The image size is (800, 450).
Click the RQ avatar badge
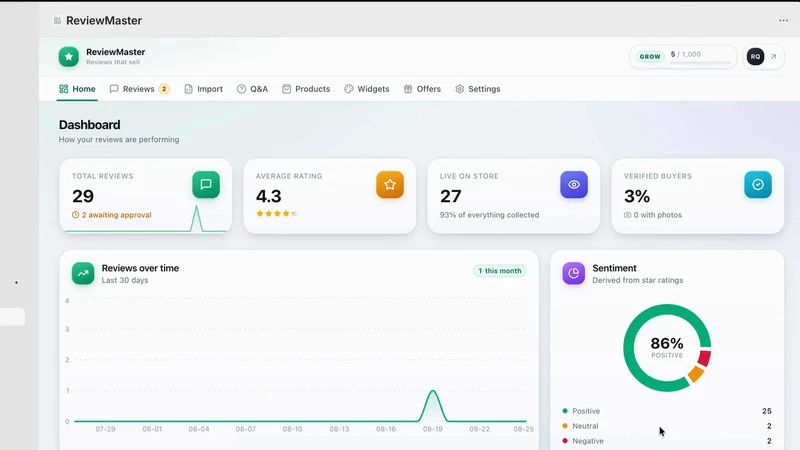click(755, 57)
